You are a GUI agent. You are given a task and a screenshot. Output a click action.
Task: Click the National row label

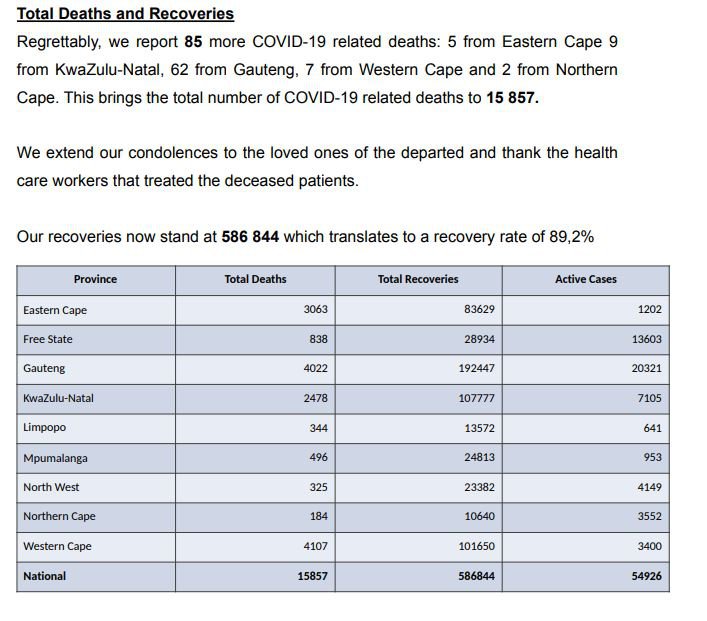45,576
